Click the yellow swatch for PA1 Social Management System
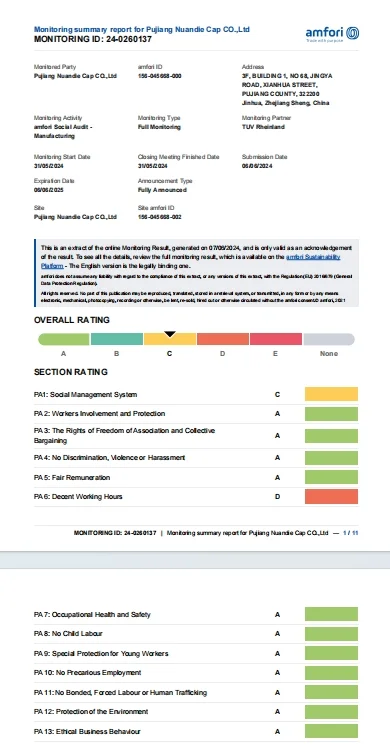The width and height of the screenshot is (390, 754). click(331, 394)
